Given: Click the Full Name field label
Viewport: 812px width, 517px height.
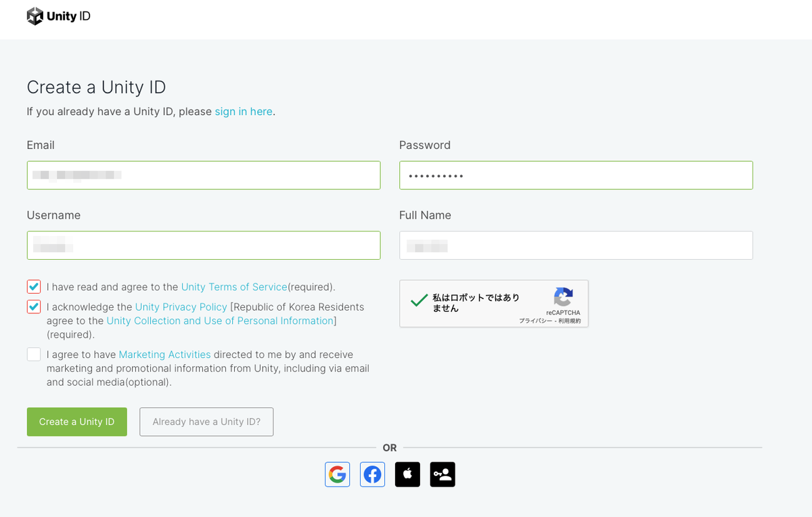Looking at the screenshot, I should click(425, 215).
